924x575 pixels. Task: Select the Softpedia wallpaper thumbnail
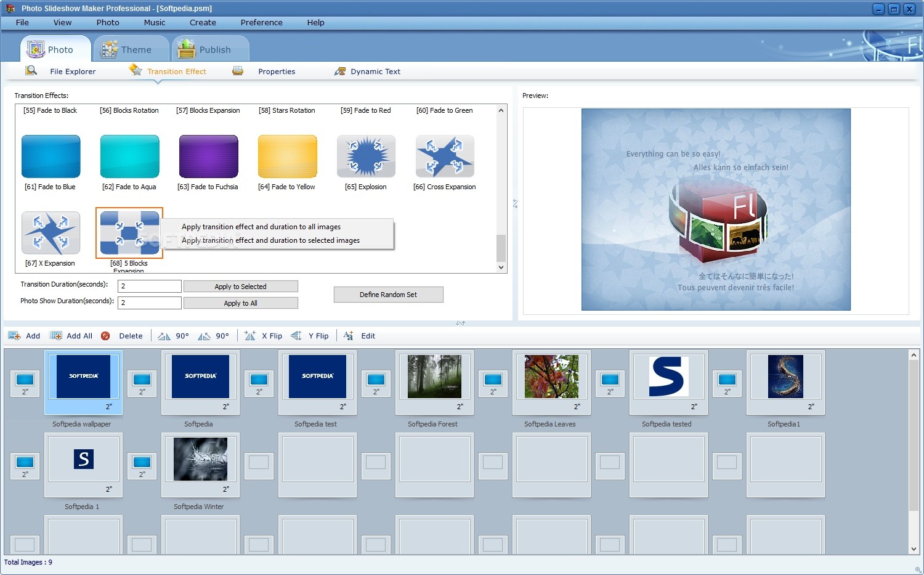click(83, 382)
